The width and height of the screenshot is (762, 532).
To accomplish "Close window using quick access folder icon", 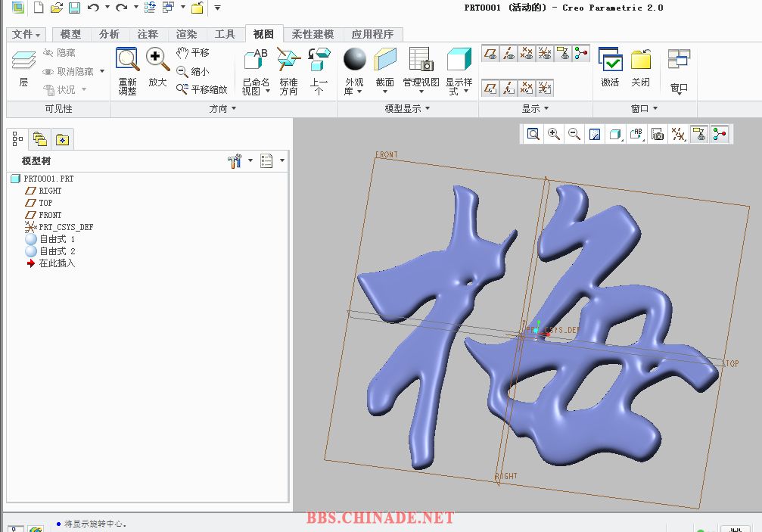I will pos(197,8).
